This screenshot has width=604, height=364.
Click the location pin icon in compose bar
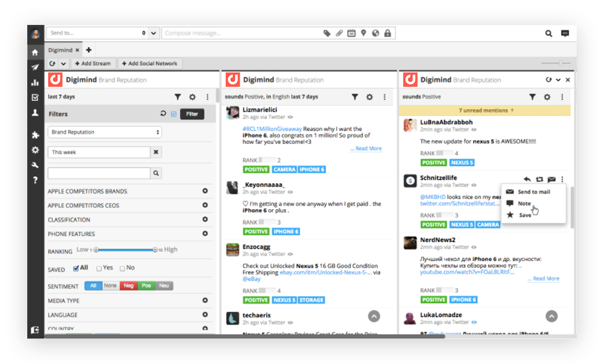(363, 33)
